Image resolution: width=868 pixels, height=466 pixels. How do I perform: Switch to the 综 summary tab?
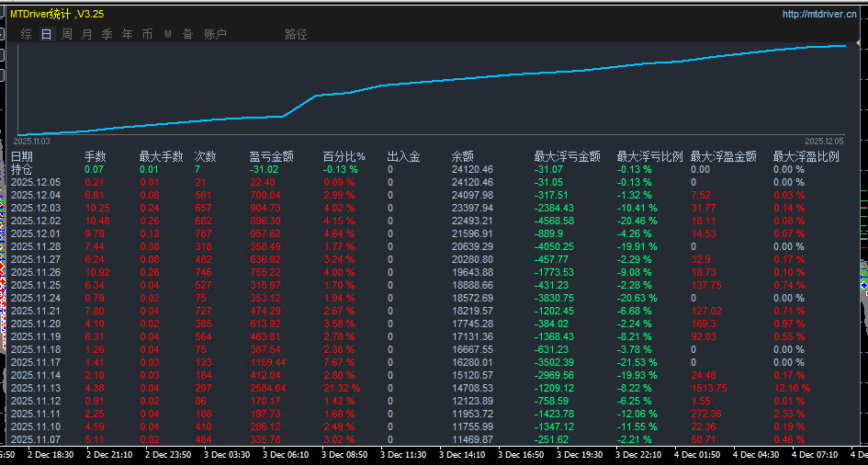coord(26,34)
